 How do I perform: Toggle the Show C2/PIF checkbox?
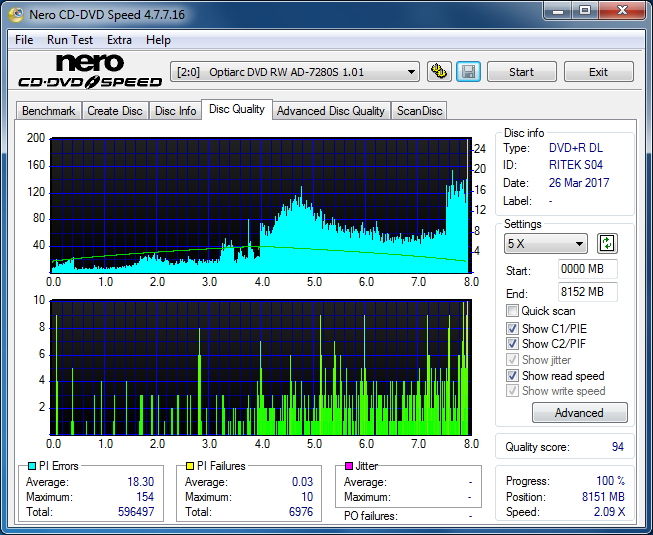point(513,344)
